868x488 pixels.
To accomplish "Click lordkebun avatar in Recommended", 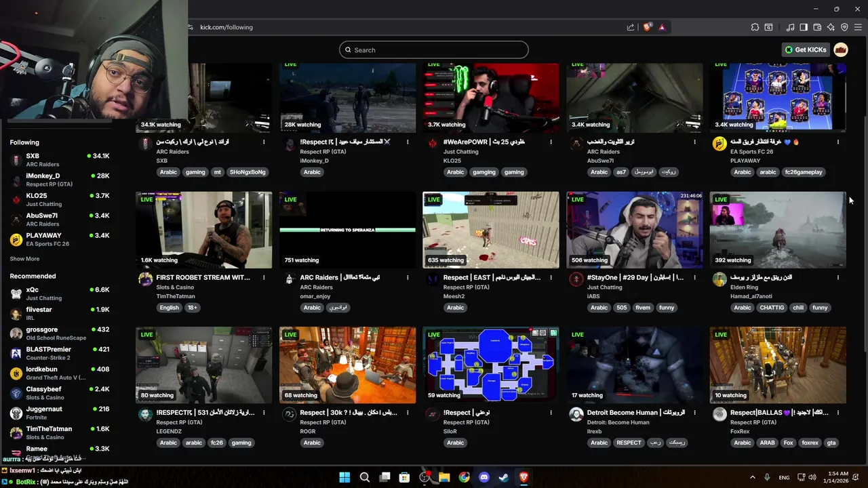I will click(x=16, y=373).
